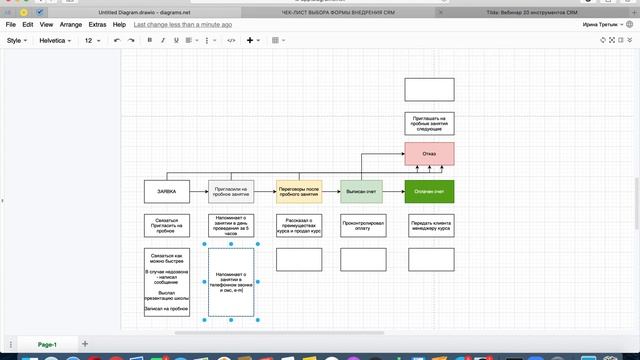The width and height of the screenshot is (640, 360).
Task: Click the Redo arrow icon
Action: point(131,40)
